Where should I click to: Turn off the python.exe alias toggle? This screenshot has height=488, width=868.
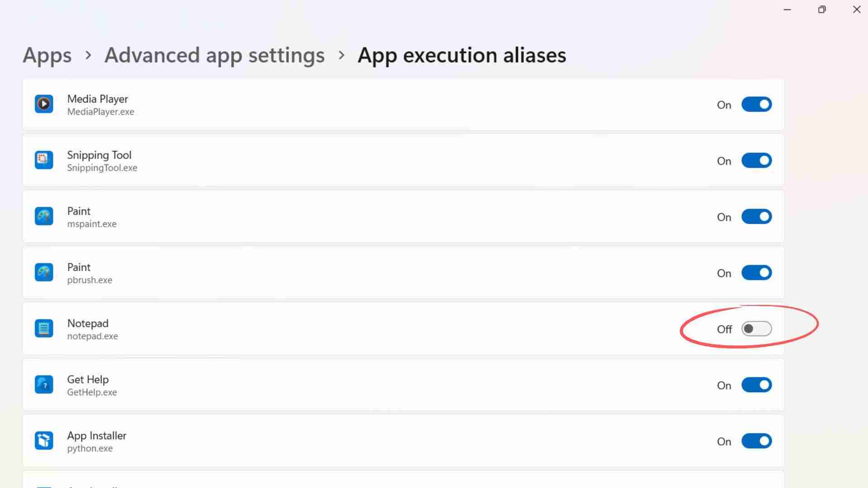[756, 441]
